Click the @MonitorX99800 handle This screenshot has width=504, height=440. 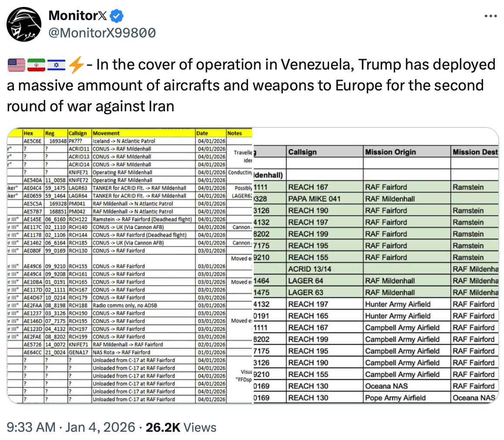click(102, 33)
